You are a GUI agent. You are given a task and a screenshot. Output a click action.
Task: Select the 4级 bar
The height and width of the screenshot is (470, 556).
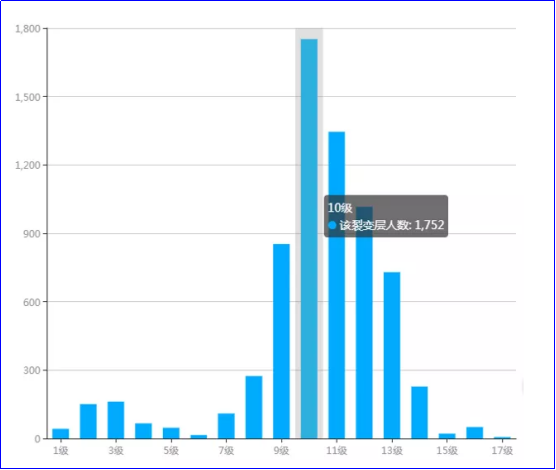click(144, 431)
